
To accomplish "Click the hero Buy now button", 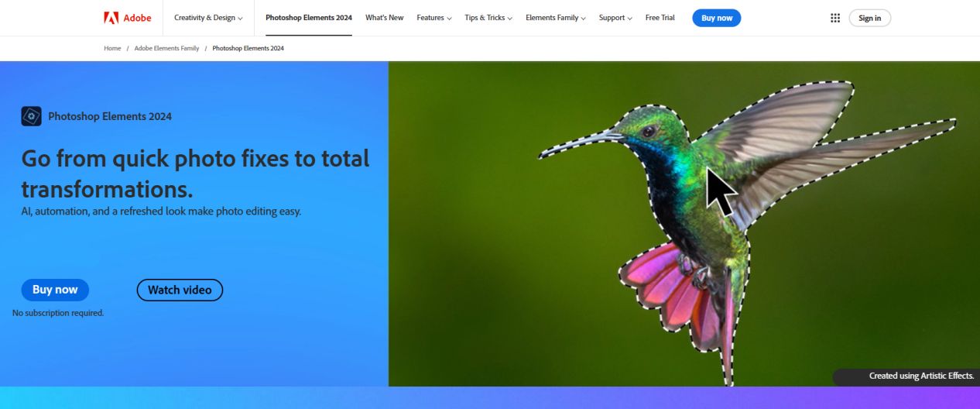I will (55, 290).
